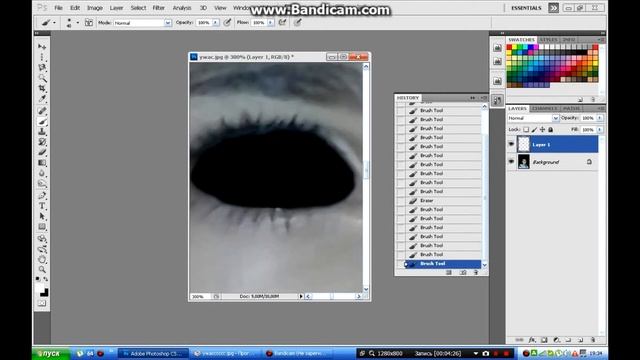Select the Hand tool
Viewport: 640px width, 360px height.
coord(42,260)
